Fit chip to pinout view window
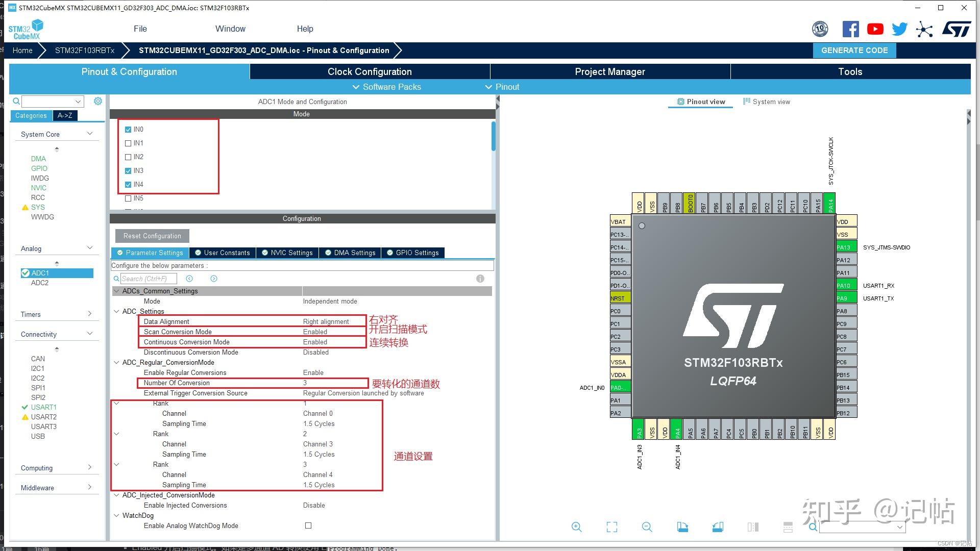The height and width of the screenshot is (551, 980). (612, 527)
